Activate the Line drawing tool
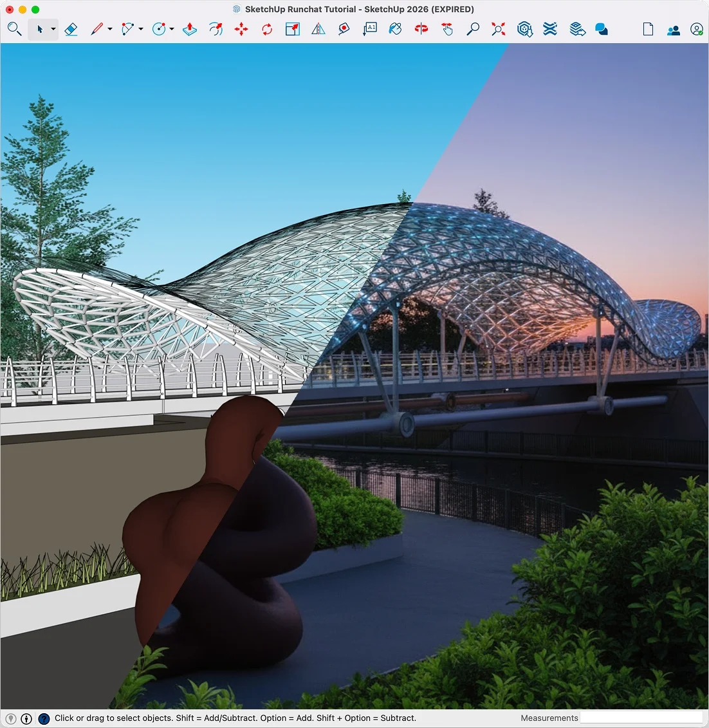Image resolution: width=709 pixels, height=728 pixels. point(95,29)
